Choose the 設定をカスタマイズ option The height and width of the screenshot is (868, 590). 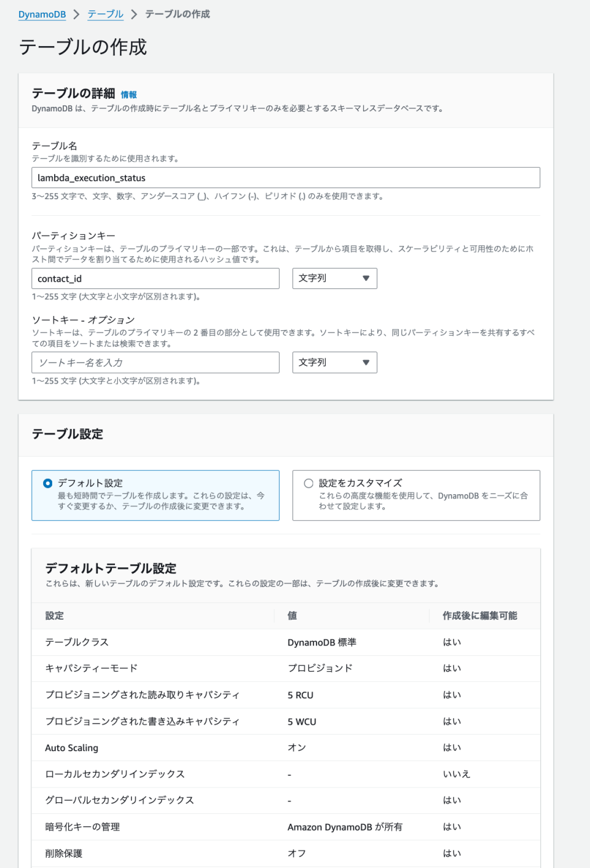pos(309,482)
